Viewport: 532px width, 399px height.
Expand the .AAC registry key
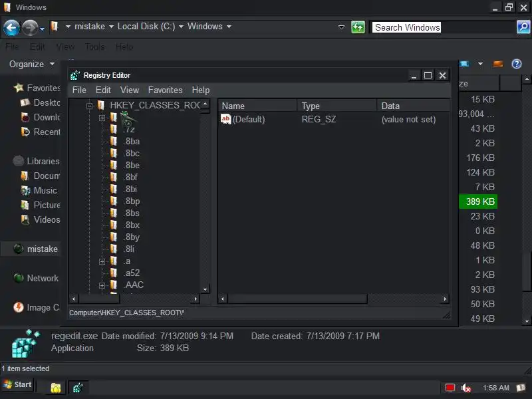102,285
